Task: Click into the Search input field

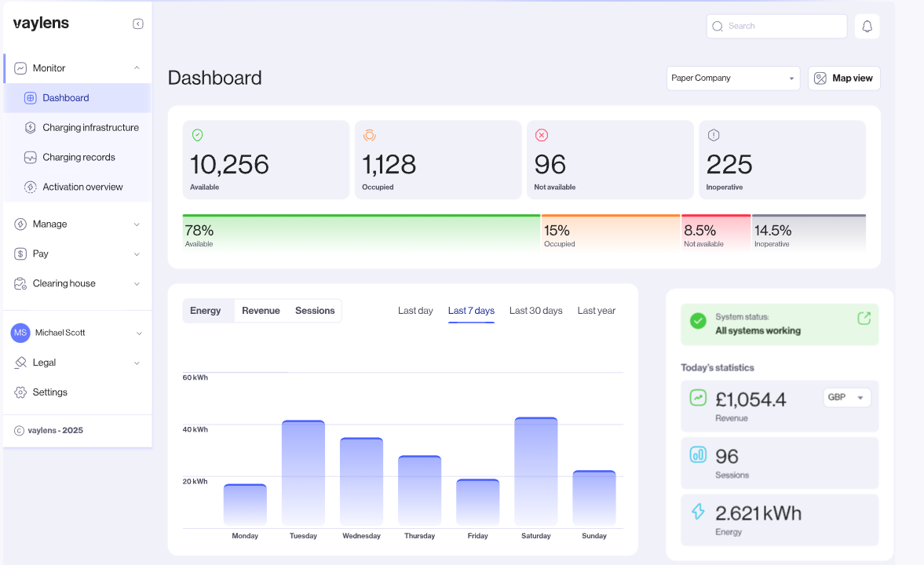Action: pos(776,26)
